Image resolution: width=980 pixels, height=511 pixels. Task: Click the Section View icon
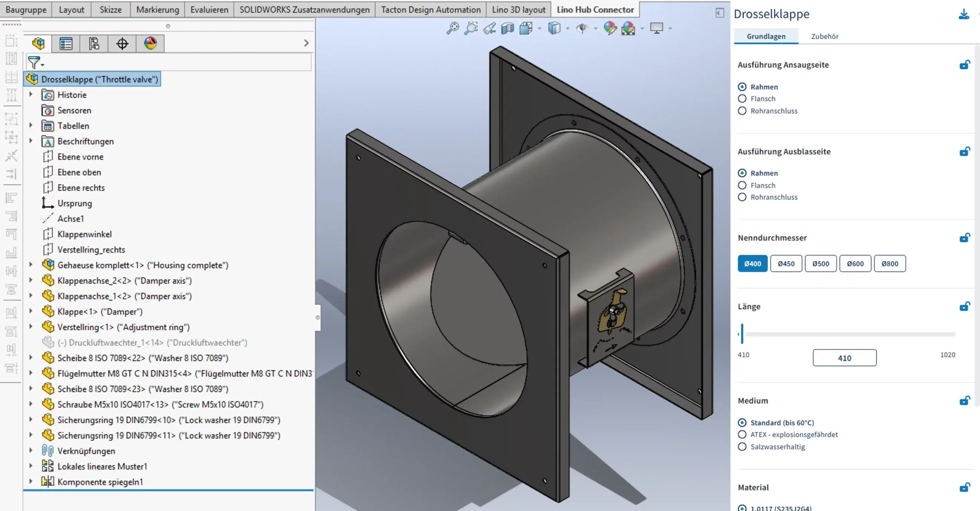point(507,28)
